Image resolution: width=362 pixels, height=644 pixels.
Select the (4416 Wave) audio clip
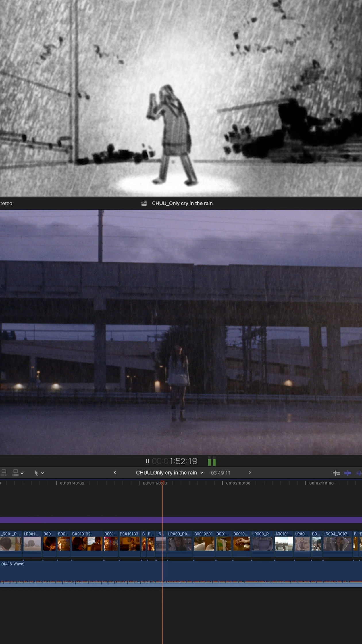click(181, 574)
